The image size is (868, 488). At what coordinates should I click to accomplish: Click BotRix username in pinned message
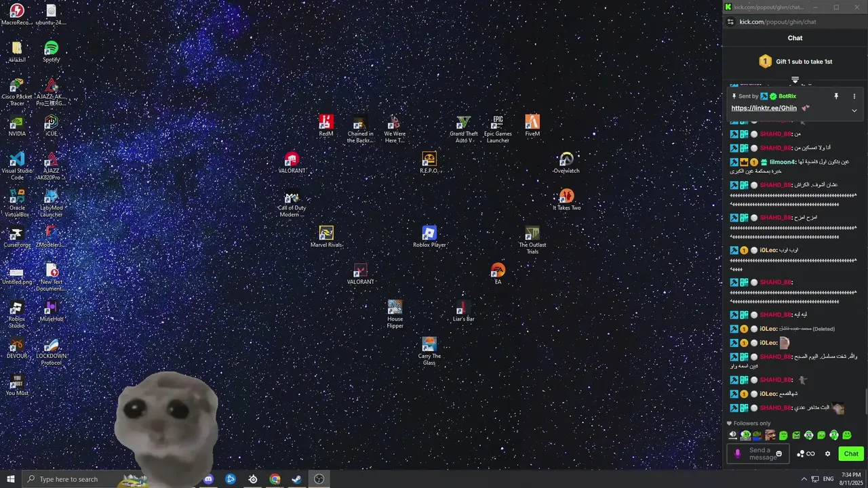[x=787, y=96]
